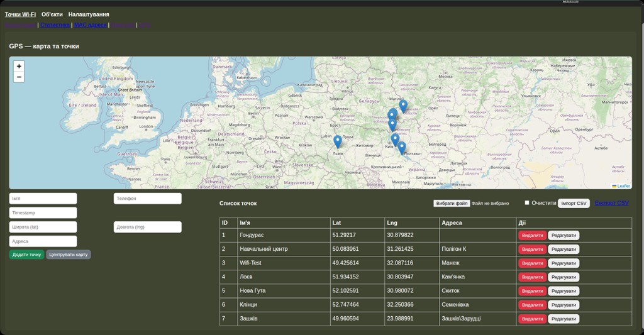Click the Експорт CSV link
The height and width of the screenshot is (335, 644).
tap(611, 203)
